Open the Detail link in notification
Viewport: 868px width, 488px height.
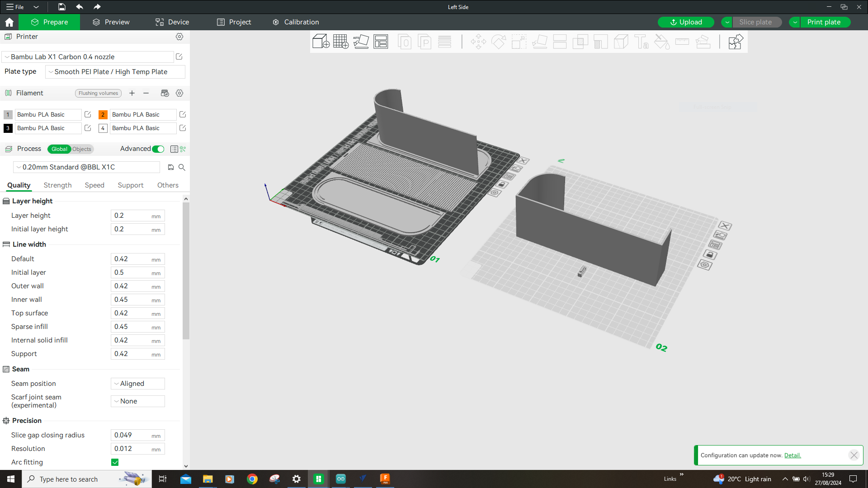pyautogui.click(x=793, y=455)
